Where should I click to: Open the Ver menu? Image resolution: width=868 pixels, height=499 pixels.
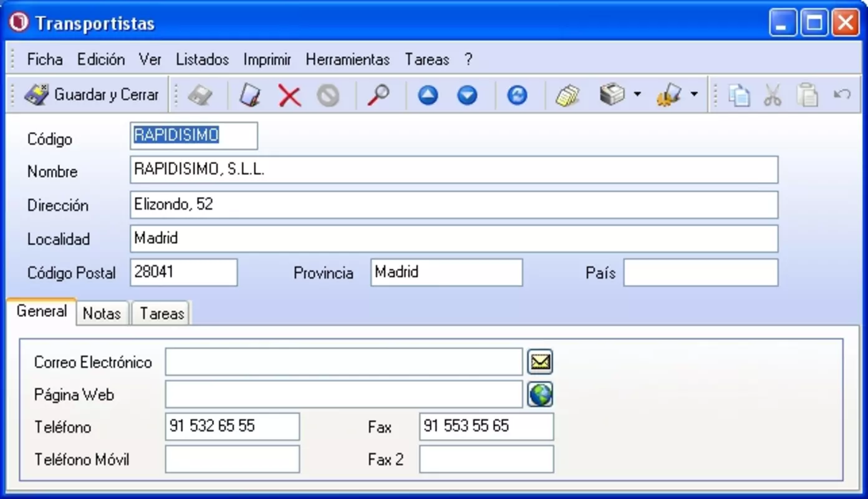(x=150, y=59)
